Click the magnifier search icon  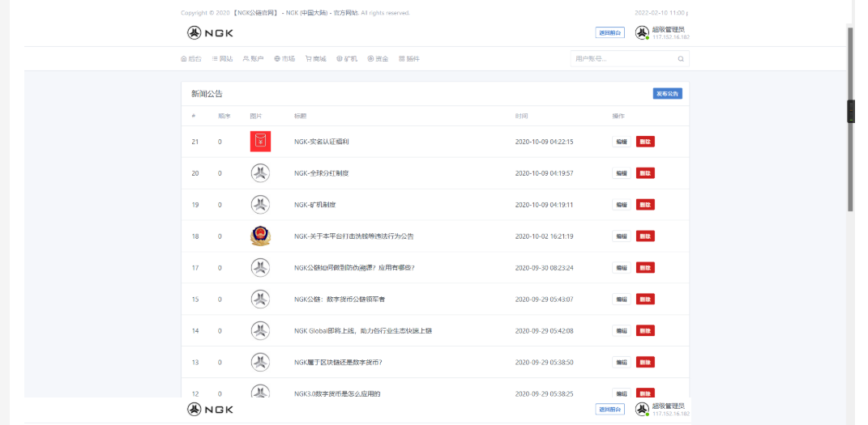pyautogui.click(x=681, y=58)
